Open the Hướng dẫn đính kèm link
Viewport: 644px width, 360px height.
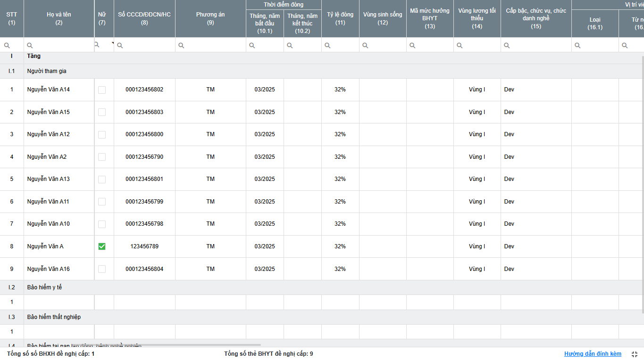[x=593, y=354]
